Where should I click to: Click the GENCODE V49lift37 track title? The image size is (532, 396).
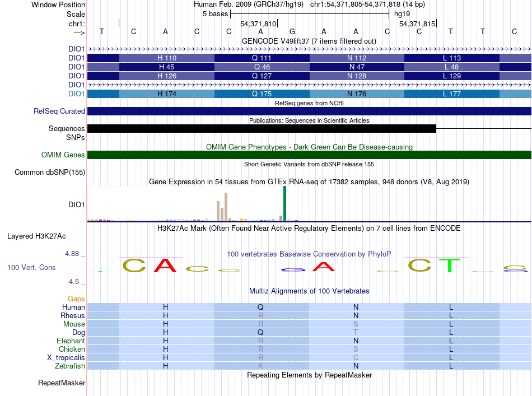point(309,41)
